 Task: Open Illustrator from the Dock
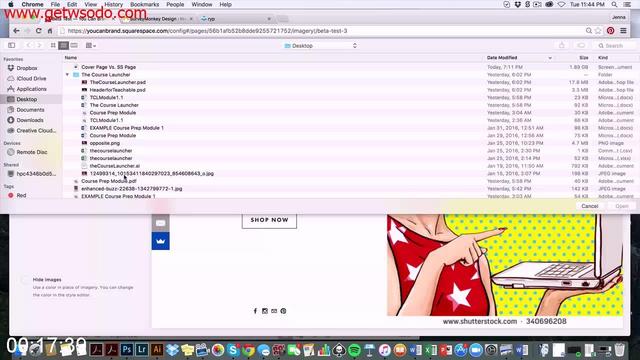(157, 350)
